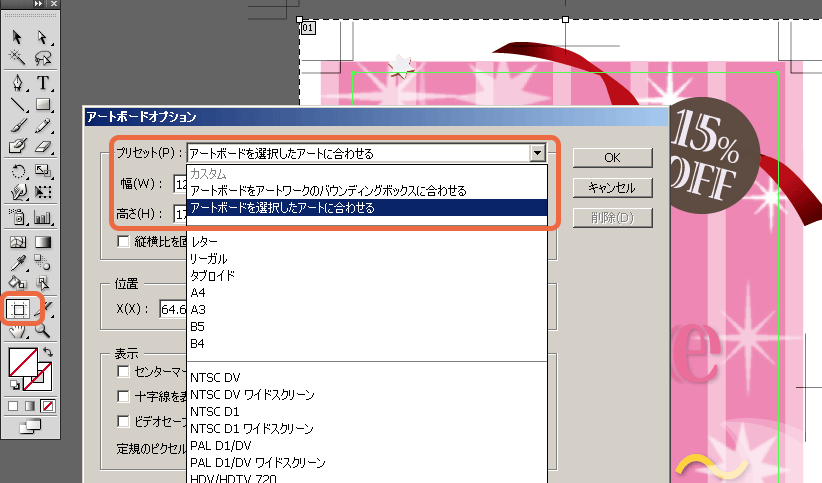This screenshot has width=822, height=483.
Task: Click the キャンセル button
Action: [x=612, y=188]
